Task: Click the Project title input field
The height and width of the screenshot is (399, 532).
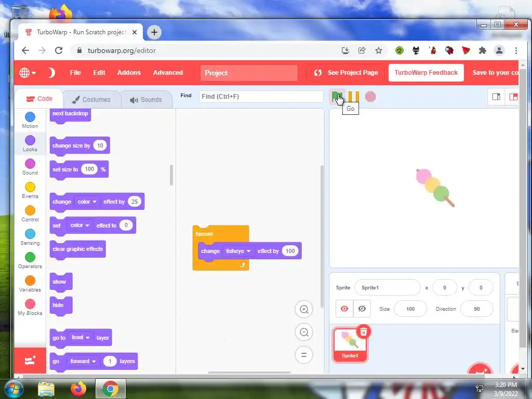Action: pyautogui.click(x=249, y=73)
